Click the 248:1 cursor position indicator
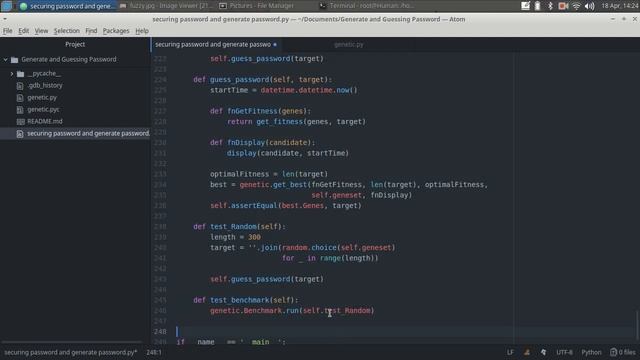The height and width of the screenshot is (360, 640). click(154, 352)
